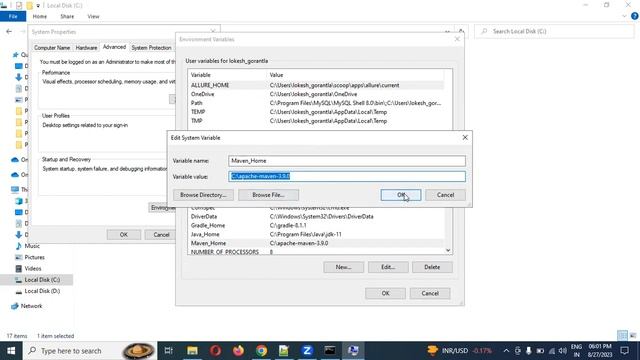Select Gradle_Home system variable row
Screen dimensions: 640x360
pyautogui.click(x=316, y=226)
